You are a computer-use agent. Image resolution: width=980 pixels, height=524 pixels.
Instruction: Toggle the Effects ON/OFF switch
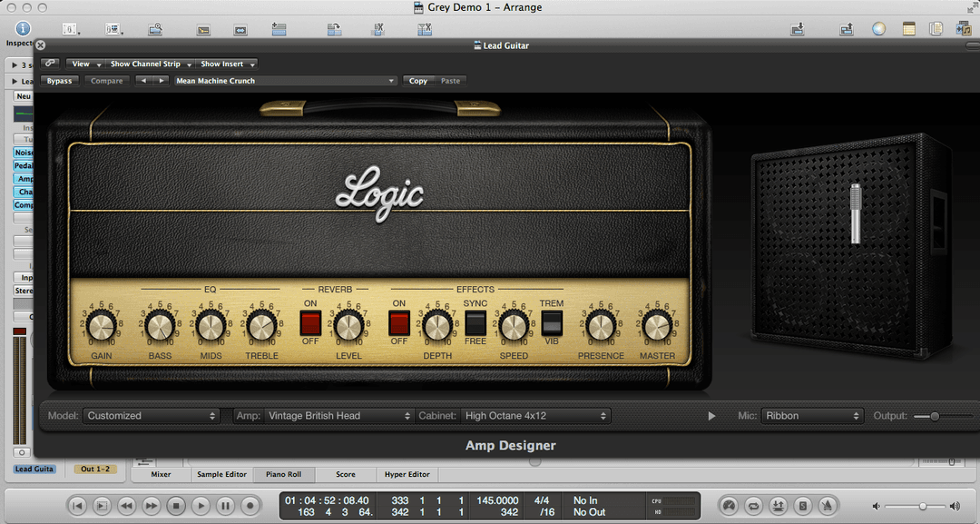click(x=397, y=322)
